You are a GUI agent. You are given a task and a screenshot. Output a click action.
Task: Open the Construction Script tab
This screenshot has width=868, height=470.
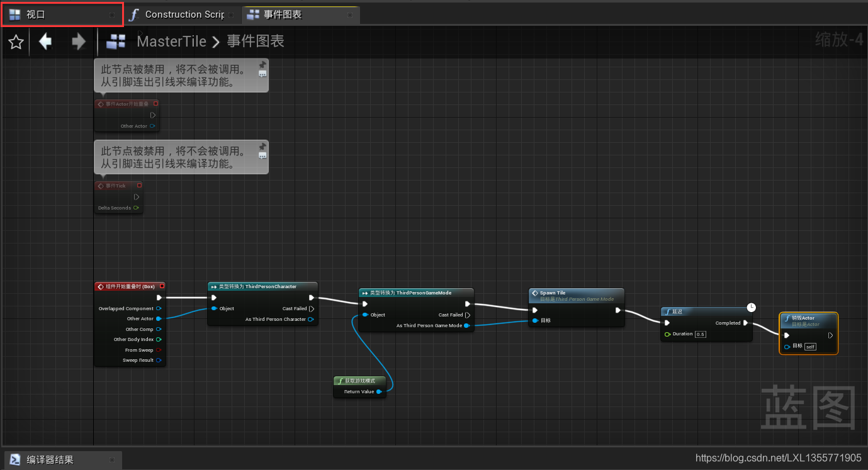pyautogui.click(x=184, y=14)
